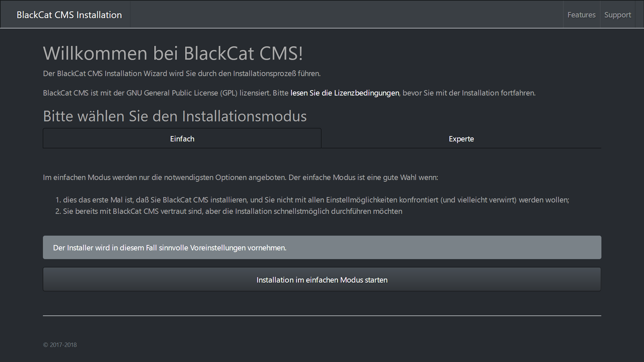Screen dimensions: 644x362
Task: Click the 'GNU General Public License (GPL)' text
Action: click(182, 93)
